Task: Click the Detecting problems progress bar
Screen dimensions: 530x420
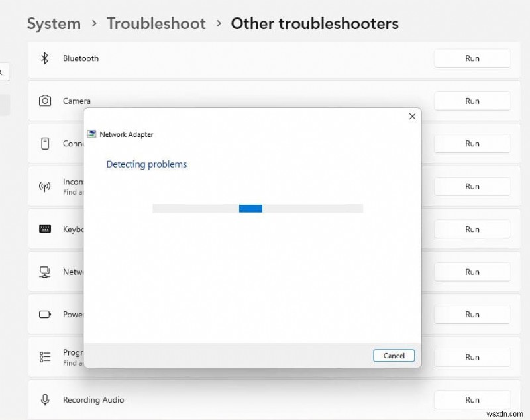Action: click(257, 208)
